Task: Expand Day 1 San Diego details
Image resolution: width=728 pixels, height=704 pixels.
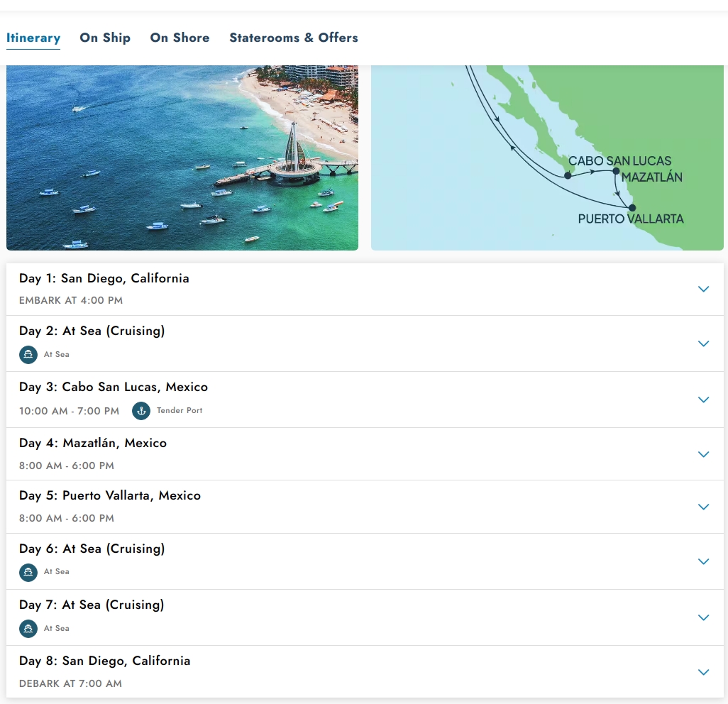Action: tap(703, 289)
